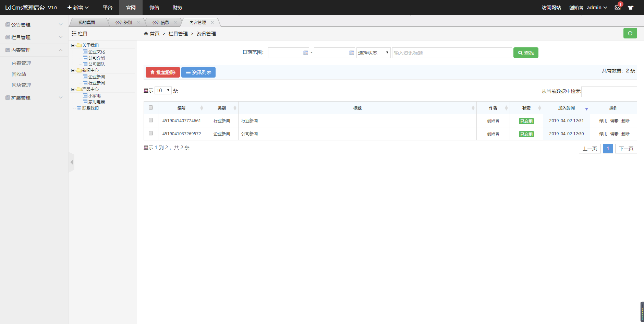The image size is (644, 324).
Task: Open the 选择状态 status dropdown
Action: (x=373, y=53)
